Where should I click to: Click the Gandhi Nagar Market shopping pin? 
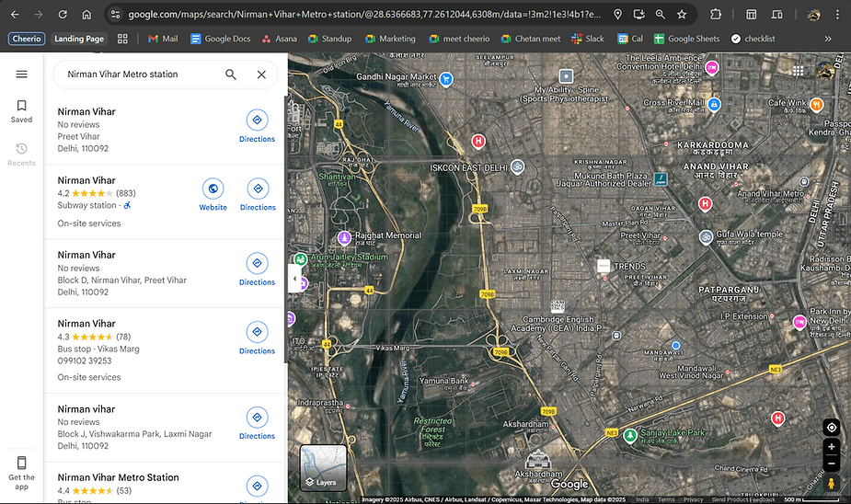click(446, 79)
